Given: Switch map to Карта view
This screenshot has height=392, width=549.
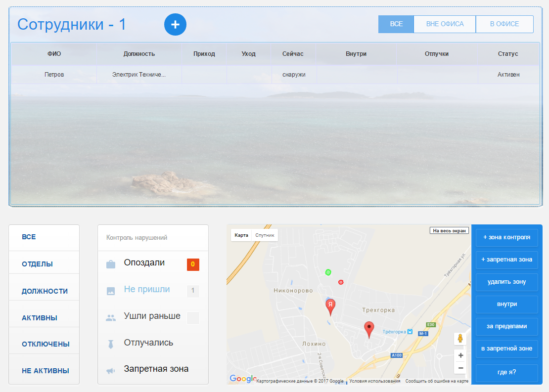Looking at the screenshot, I should (x=241, y=235).
